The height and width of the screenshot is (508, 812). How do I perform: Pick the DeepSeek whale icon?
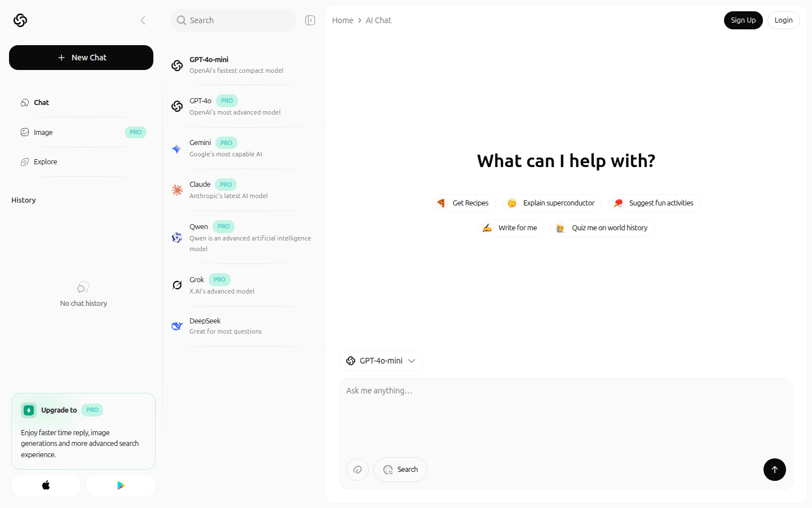177,326
